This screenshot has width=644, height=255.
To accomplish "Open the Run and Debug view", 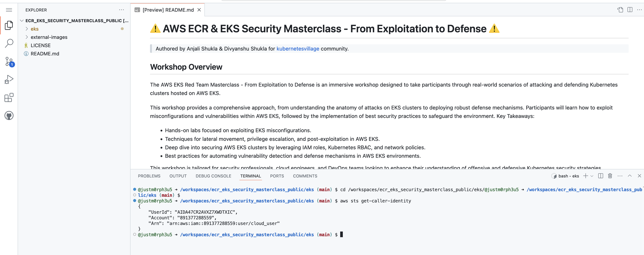I will coord(9,80).
